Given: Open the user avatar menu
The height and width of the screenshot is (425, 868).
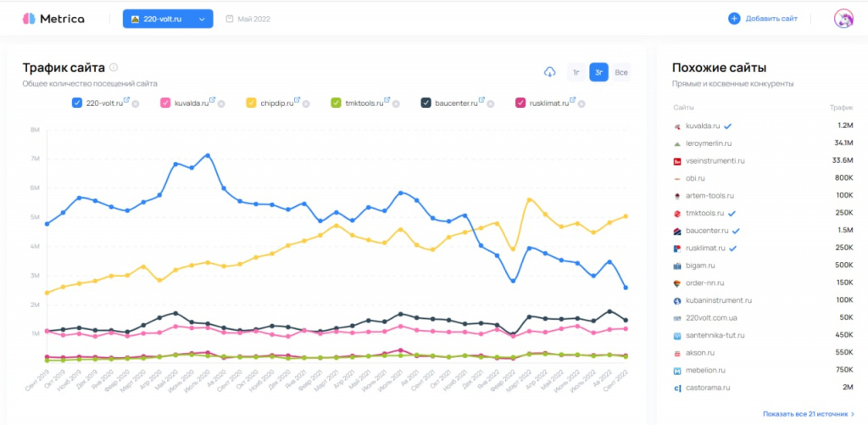Looking at the screenshot, I should [843, 19].
